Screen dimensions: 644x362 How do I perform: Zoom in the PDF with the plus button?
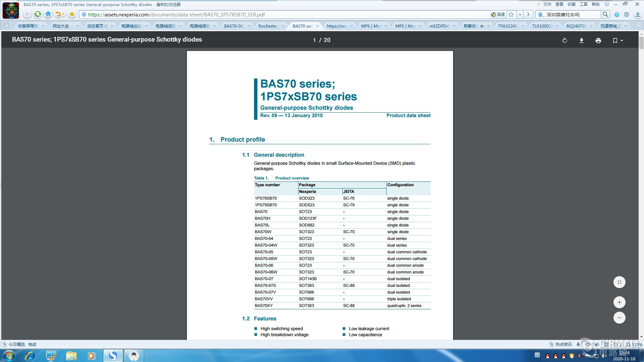(620, 302)
